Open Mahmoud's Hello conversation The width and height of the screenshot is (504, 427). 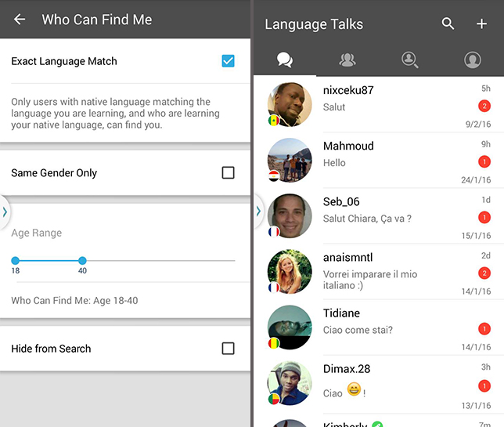click(x=379, y=161)
